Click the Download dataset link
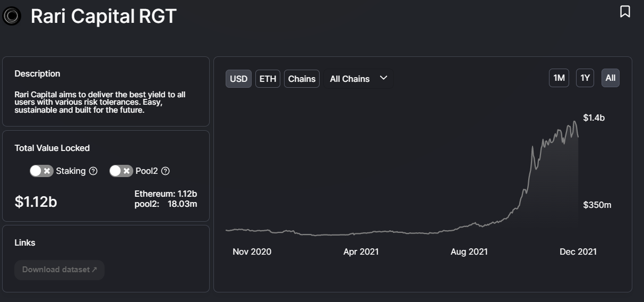This screenshot has height=302, width=644. coord(59,270)
